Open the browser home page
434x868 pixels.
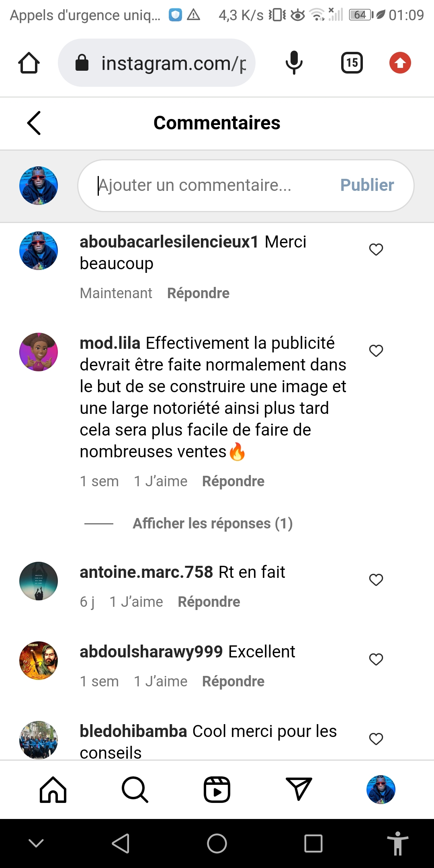click(29, 63)
